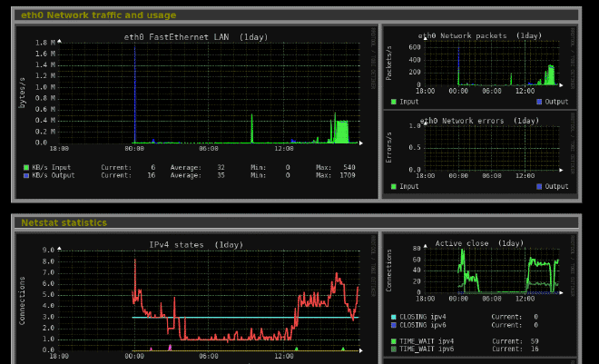
Task: Open the eth0 Network packets graph
Action: [x=480, y=67]
